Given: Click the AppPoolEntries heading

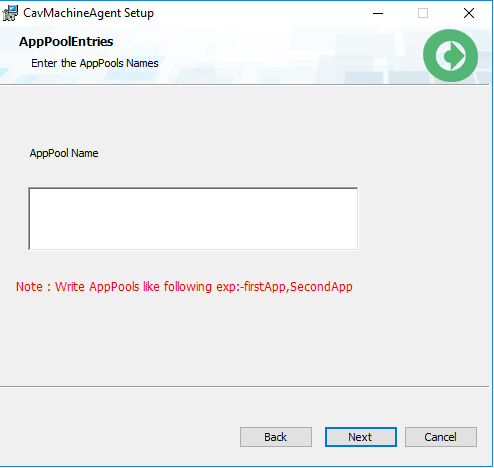Looking at the screenshot, I should click(66, 42).
